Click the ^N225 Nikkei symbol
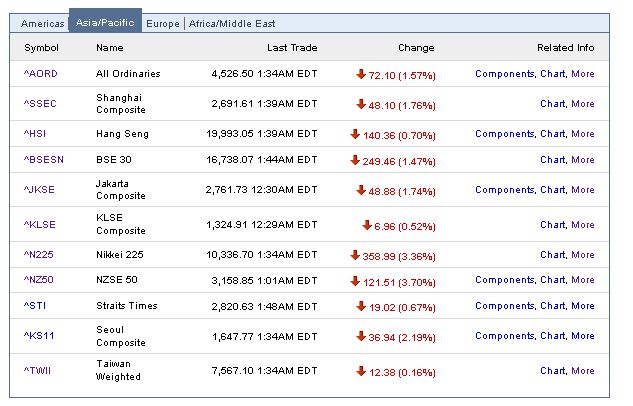Image resolution: width=633 pixels, height=406 pixels. 38,255
